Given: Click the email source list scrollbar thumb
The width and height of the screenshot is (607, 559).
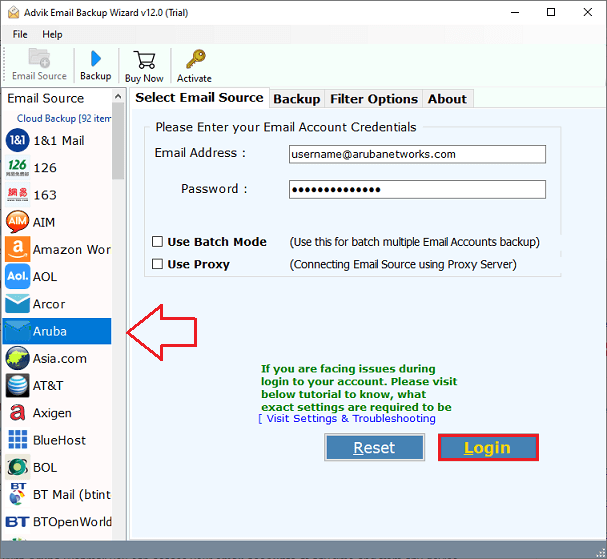Looking at the screenshot, I should 118,141.
